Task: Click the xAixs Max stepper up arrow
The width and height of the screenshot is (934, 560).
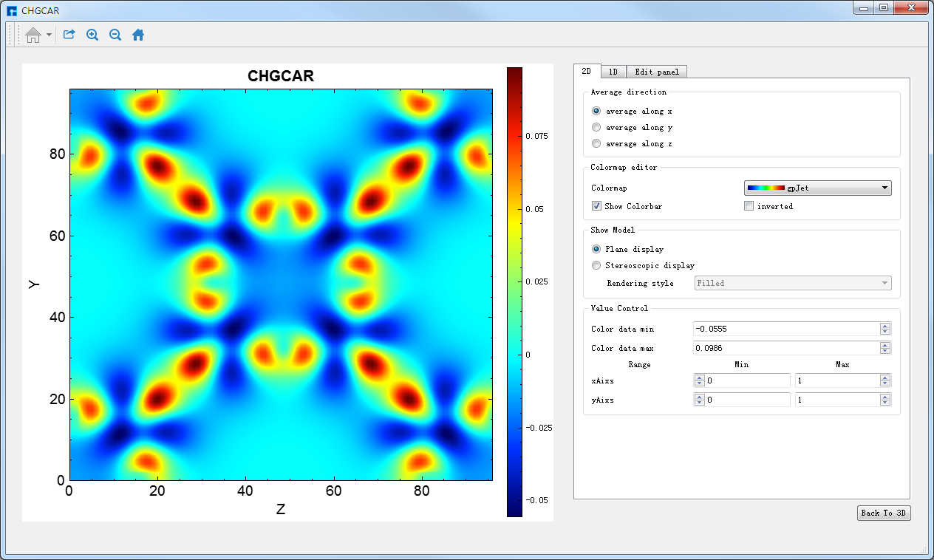Action: (885, 378)
